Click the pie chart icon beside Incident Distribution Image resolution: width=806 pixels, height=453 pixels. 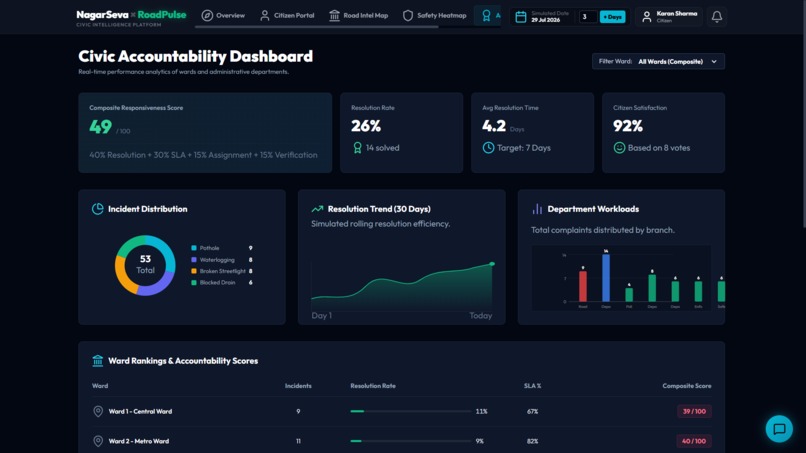97,209
